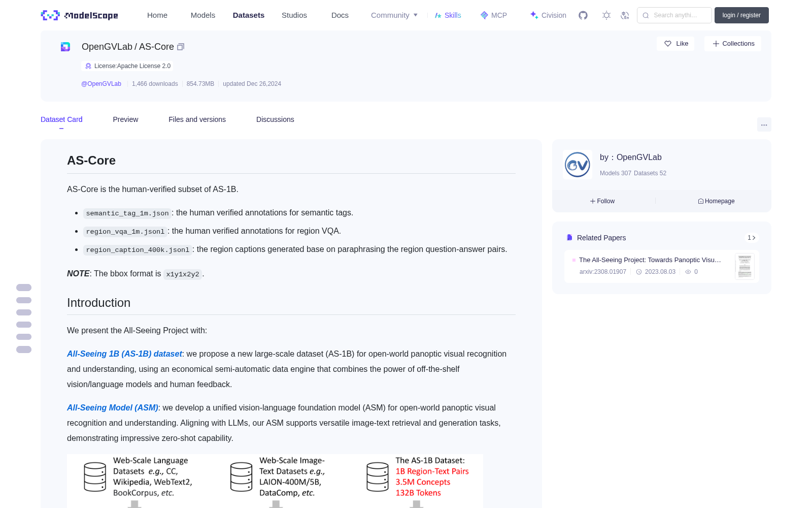Screen dimensions: 812x508
Task: Visit the OpenGVLab Homepage
Action: click(716, 201)
